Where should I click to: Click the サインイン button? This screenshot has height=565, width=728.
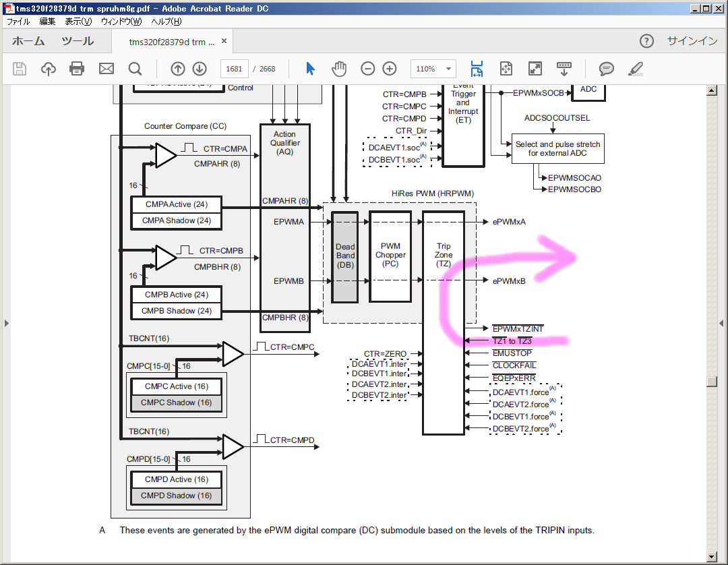pyautogui.click(x=692, y=40)
